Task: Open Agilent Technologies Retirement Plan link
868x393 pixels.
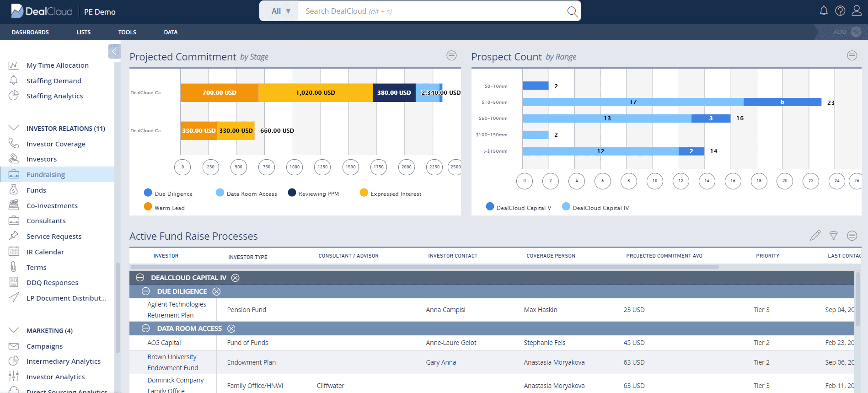Action: click(x=177, y=310)
